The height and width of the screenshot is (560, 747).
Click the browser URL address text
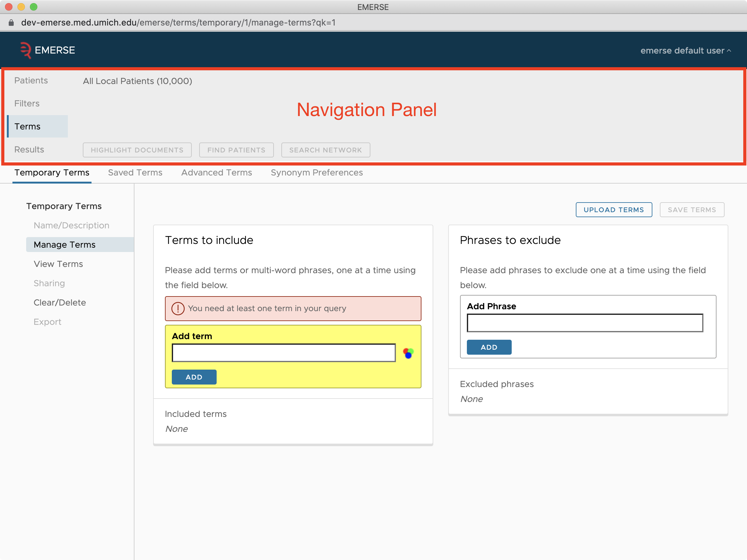point(178,23)
